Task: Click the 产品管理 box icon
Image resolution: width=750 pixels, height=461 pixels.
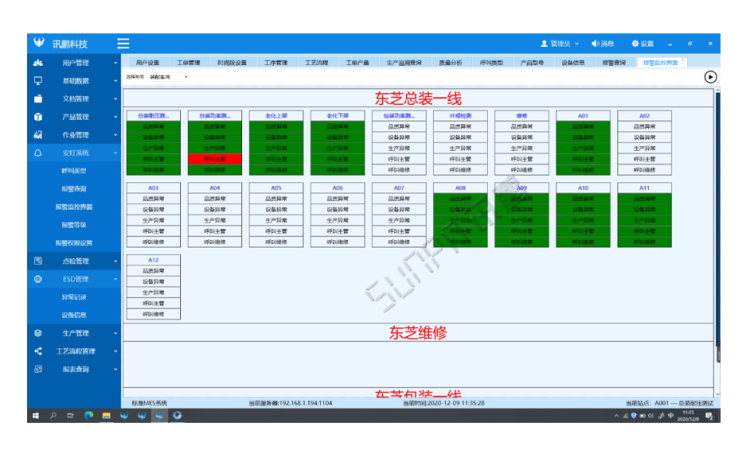Action: [x=38, y=117]
